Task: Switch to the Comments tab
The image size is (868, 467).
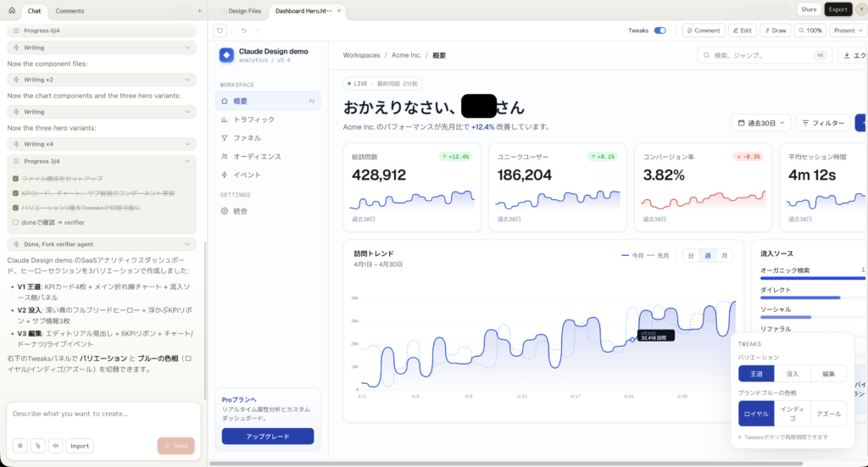Action: click(70, 11)
